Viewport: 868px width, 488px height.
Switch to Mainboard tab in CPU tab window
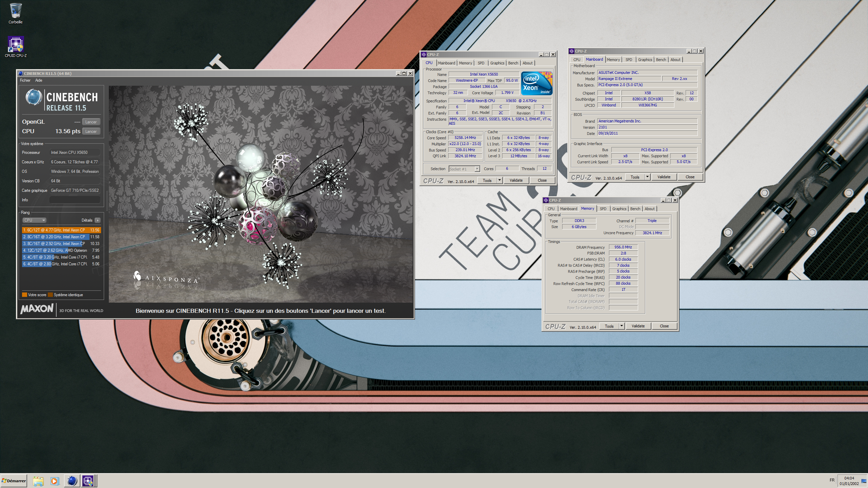[447, 63]
